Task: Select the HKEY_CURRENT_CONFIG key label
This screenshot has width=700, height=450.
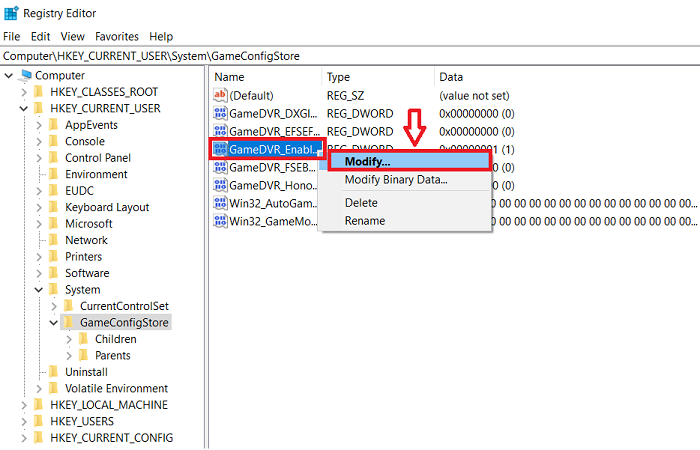Action: 112,438
